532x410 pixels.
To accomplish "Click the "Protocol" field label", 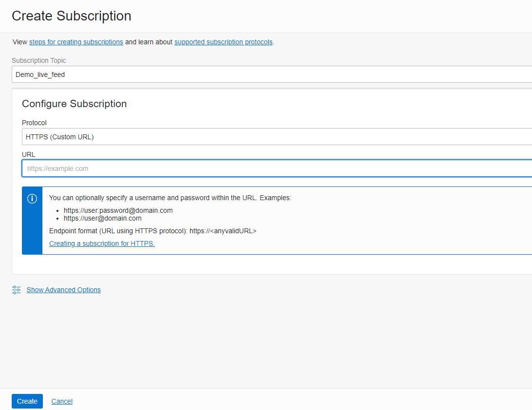I will tap(34, 123).
